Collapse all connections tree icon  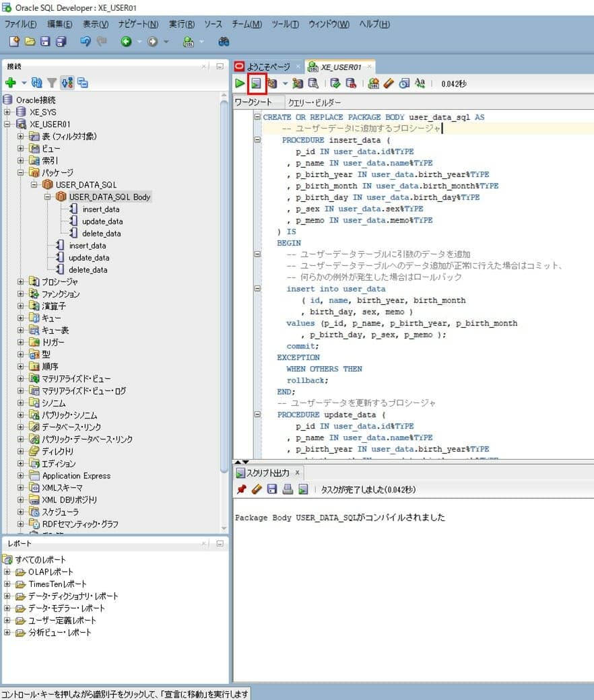83,83
